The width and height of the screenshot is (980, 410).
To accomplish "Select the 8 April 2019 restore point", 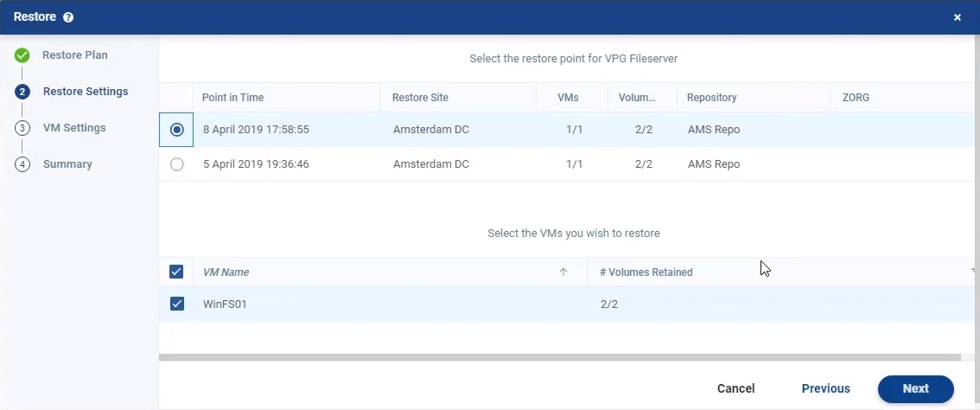I will (x=177, y=130).
